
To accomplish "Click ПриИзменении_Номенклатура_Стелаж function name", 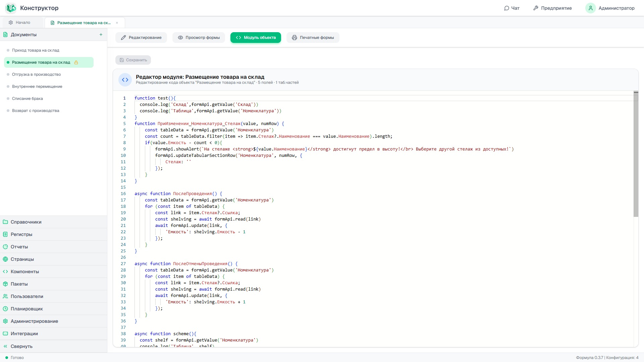I will pos(199,124).
